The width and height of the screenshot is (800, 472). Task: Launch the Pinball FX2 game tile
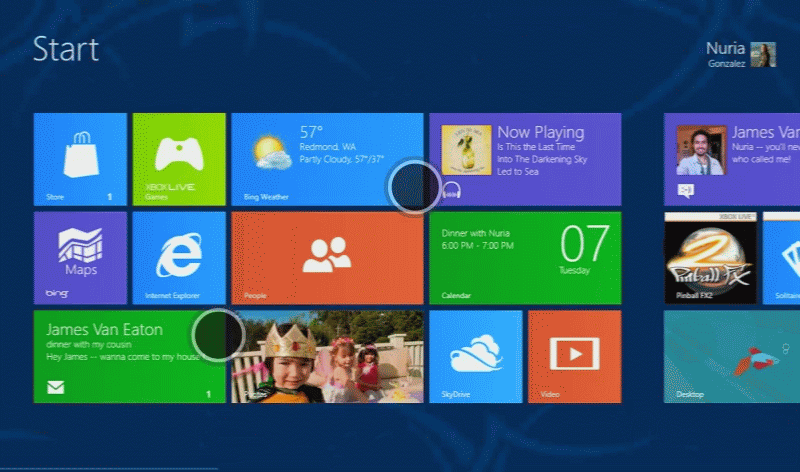tap(710, 258)
